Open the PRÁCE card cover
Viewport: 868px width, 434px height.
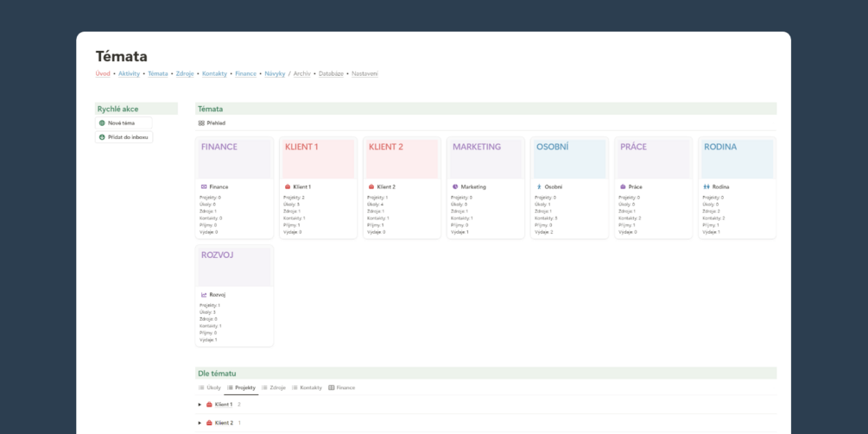pyautogui.click(x=653, y=160)
